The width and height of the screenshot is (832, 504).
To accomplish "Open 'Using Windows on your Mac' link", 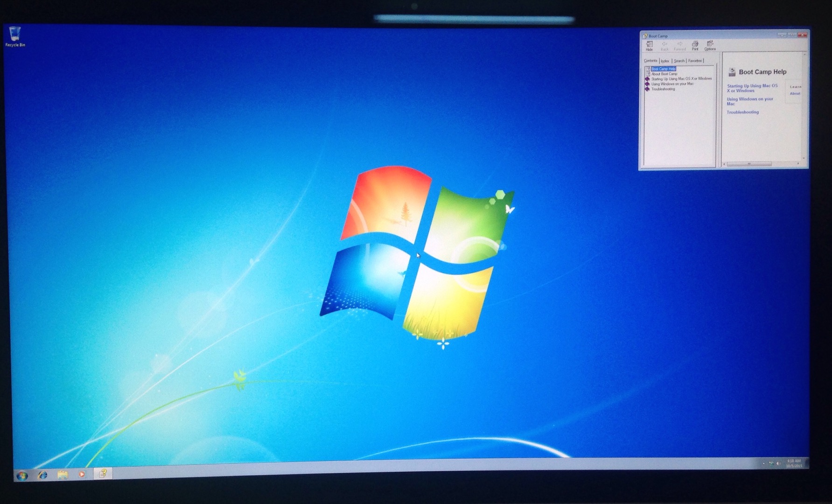I will pyautogui.click(x=749, y=101).
